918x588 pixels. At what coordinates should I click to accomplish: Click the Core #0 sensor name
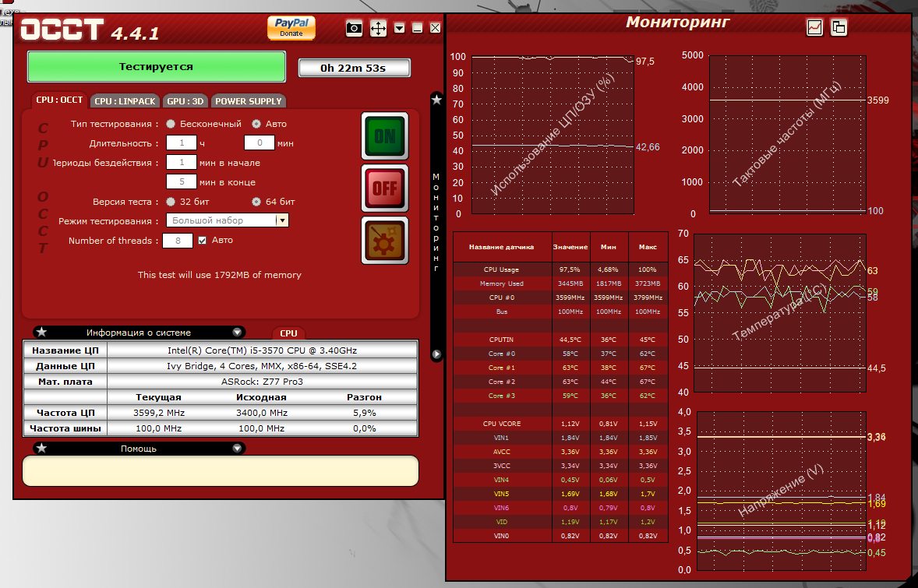point(502,354)
